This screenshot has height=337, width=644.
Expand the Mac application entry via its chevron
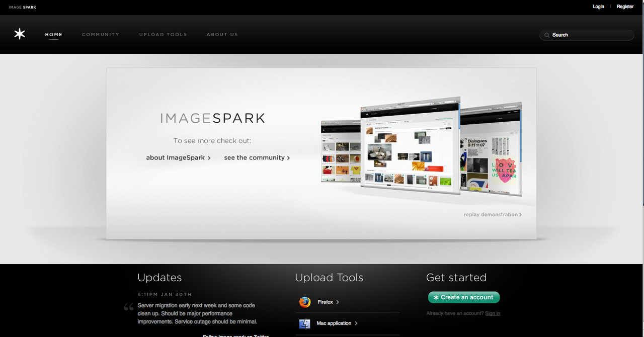[x=356, y=323]
